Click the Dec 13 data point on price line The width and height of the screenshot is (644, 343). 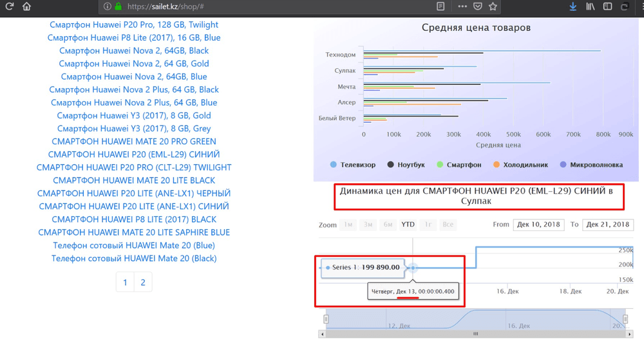tap(413, 268)
